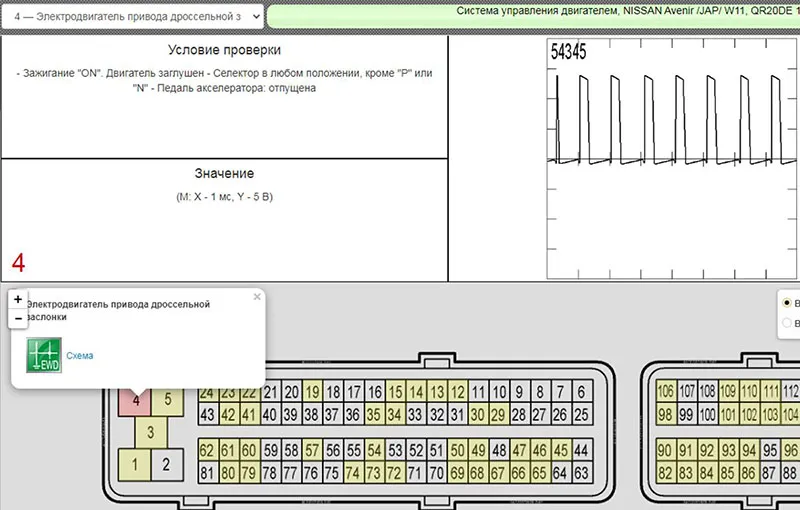Select connector pin 2
The height and width of the screenshot is (510, 800).
coord(167,463)
